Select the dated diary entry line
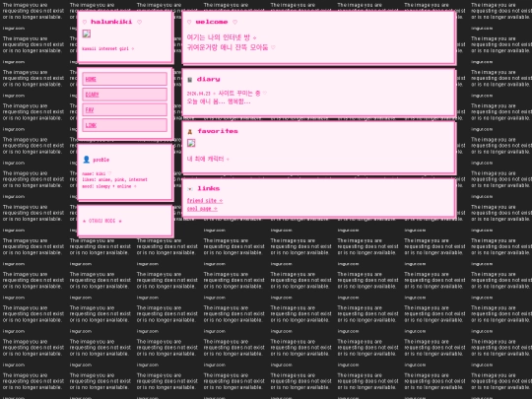 (x=227, y=93)
